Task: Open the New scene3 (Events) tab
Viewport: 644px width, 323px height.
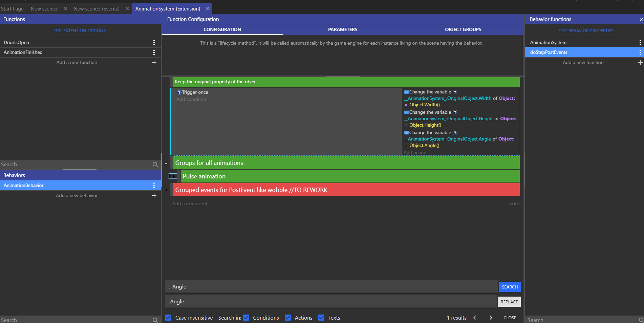Action: [x=96, y=8]
